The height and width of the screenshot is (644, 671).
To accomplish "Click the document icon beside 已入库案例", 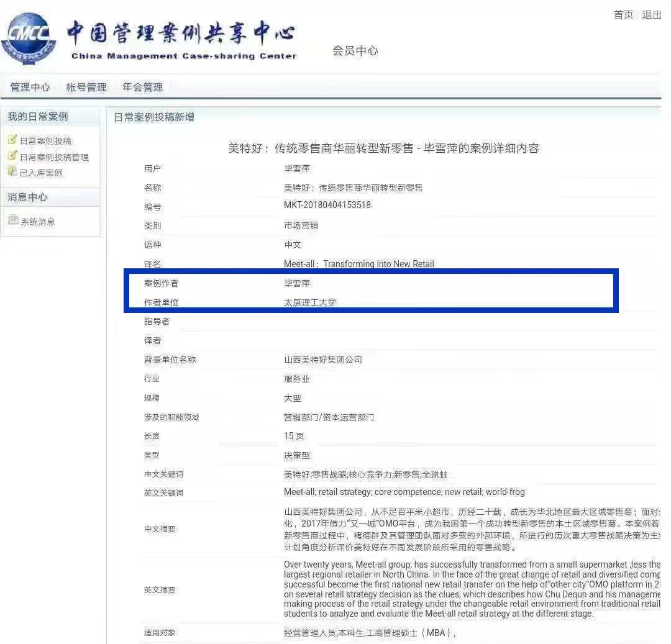I will [12, 171].
